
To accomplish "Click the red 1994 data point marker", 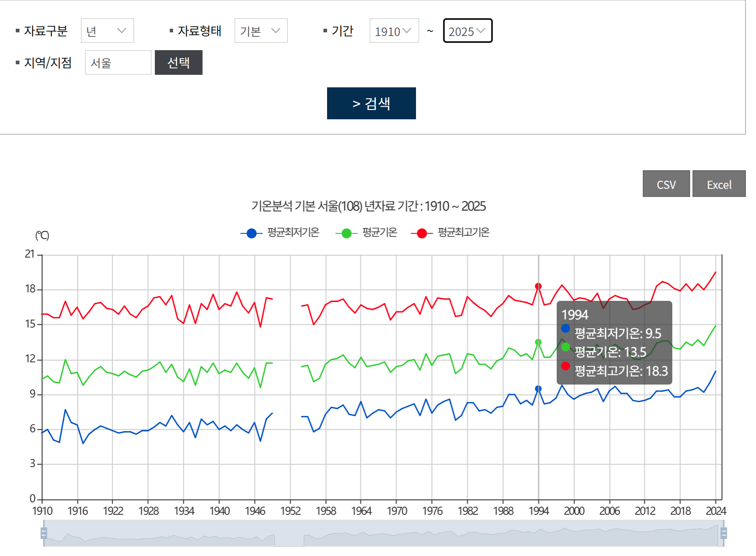I will pos(538,286).
